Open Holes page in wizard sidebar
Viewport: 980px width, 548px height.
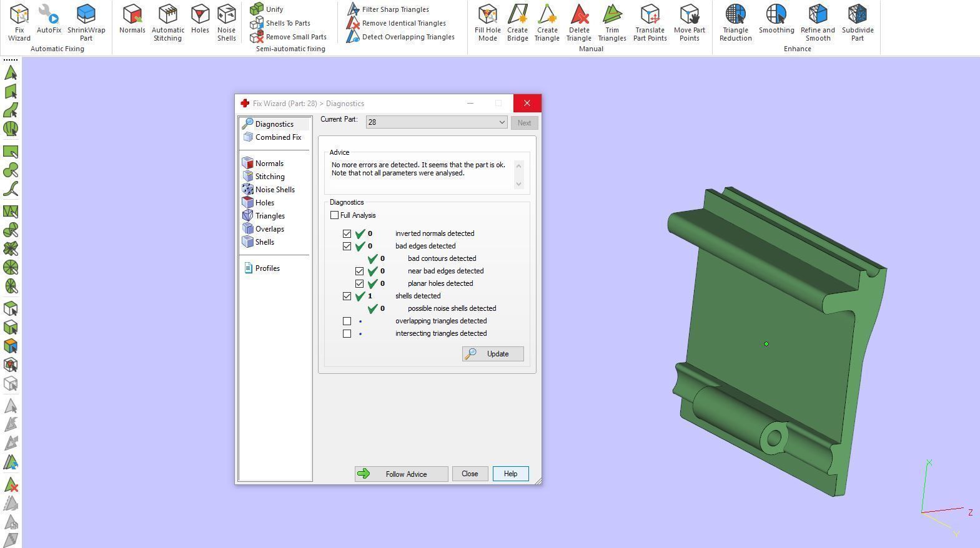click(x=264, y=203)
